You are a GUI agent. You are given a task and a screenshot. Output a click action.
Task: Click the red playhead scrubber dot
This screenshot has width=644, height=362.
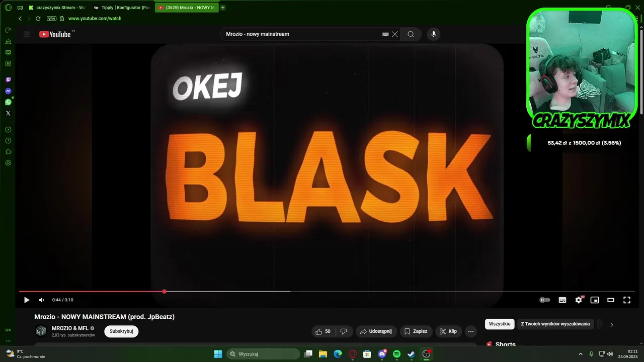pos(165,292)
